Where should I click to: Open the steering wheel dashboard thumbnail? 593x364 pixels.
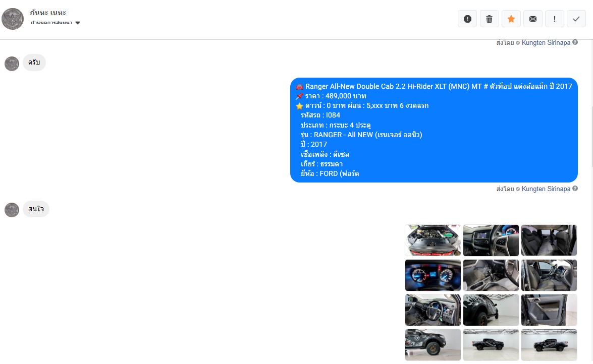(x=491, y=240)
